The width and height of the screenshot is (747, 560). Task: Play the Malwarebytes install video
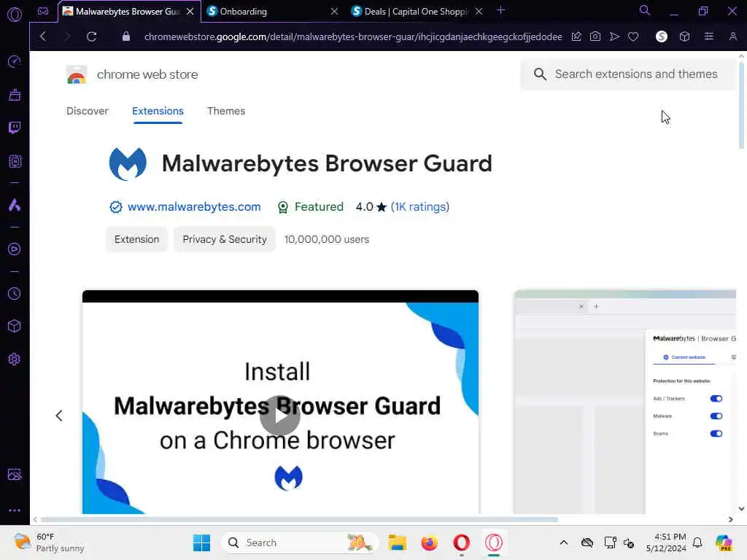pos(279,415)
